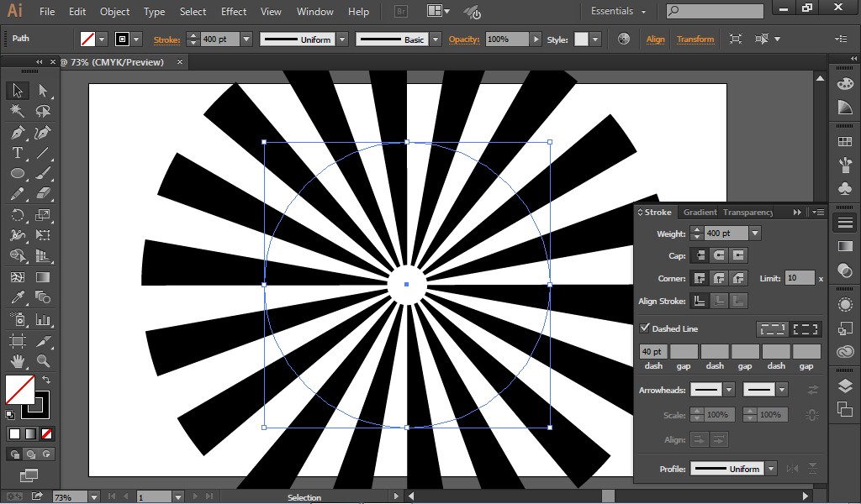
Task: Click the Align link in control bar
Action: pos(655,39)
